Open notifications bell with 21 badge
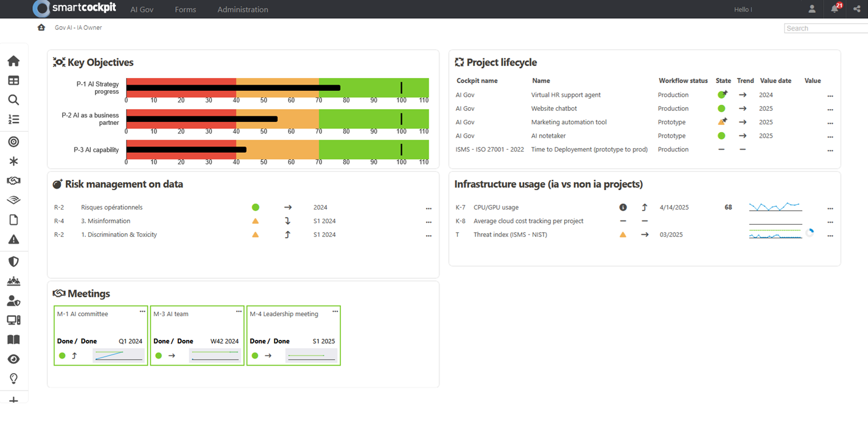Image resolution: width=868 pixels, height=424 pixels. 835,9
